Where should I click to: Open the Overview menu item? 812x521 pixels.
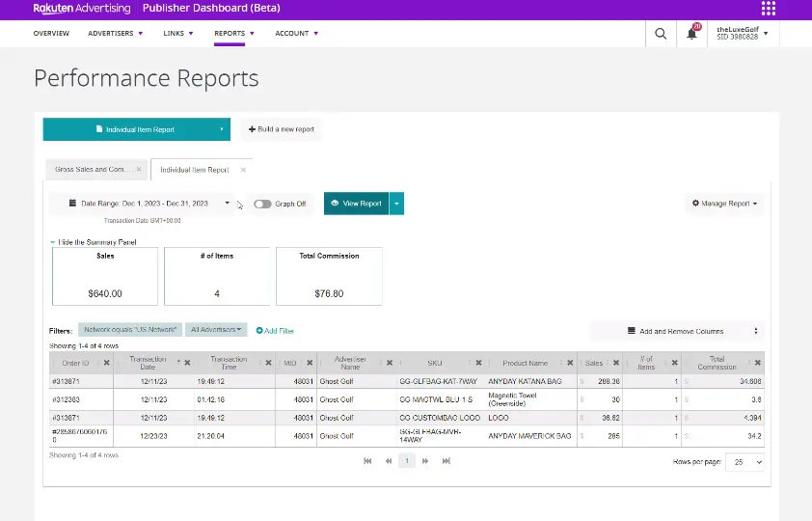pyautogui.click(x=51, y=33)
